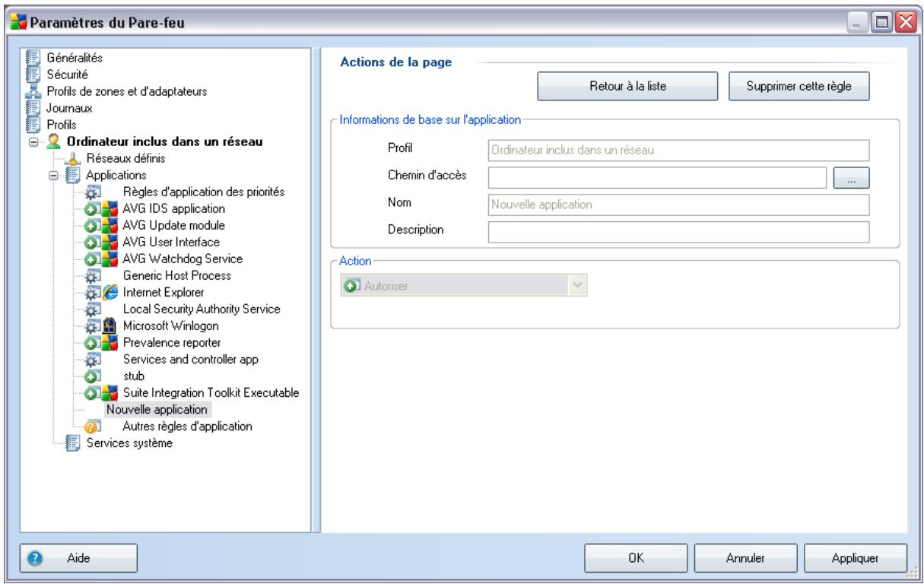Viewport: 924px width, 584px height.
Task: Click the green allow icon beside stub
Action: pos(94,376)
